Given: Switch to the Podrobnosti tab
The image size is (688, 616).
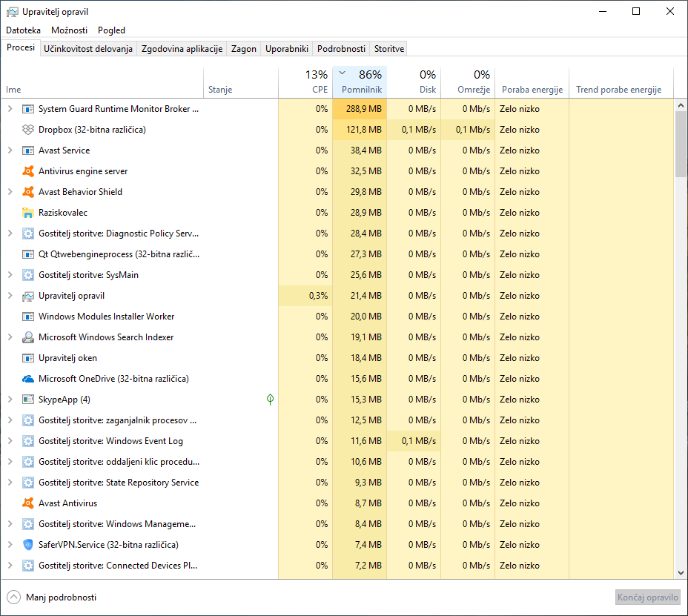Looking at the screenshot, I should [341, 49].
